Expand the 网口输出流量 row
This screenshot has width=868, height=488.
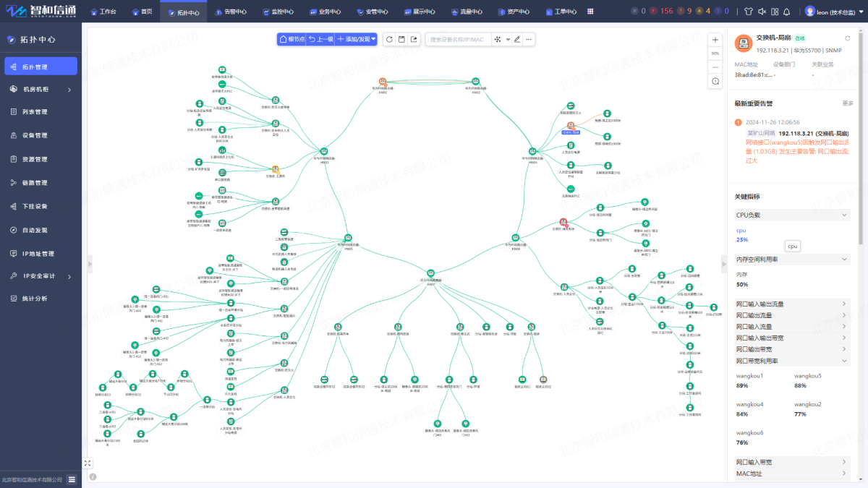pyautogui.click(x=793, y=315)
